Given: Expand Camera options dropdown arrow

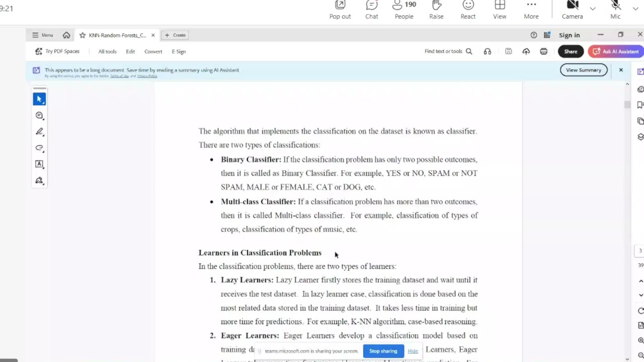Looking at the screenshot, I should 593,9.
